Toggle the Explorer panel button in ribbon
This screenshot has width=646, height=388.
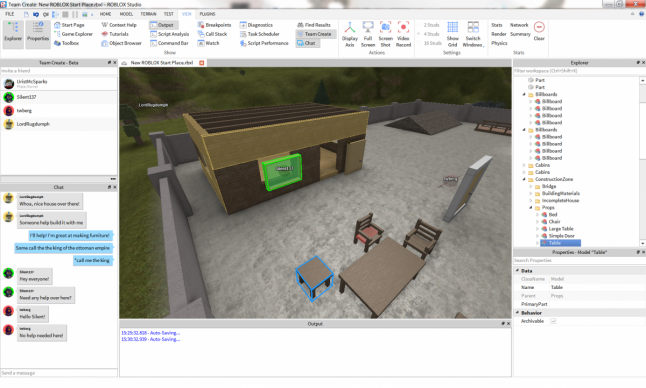tap(13, 34)
